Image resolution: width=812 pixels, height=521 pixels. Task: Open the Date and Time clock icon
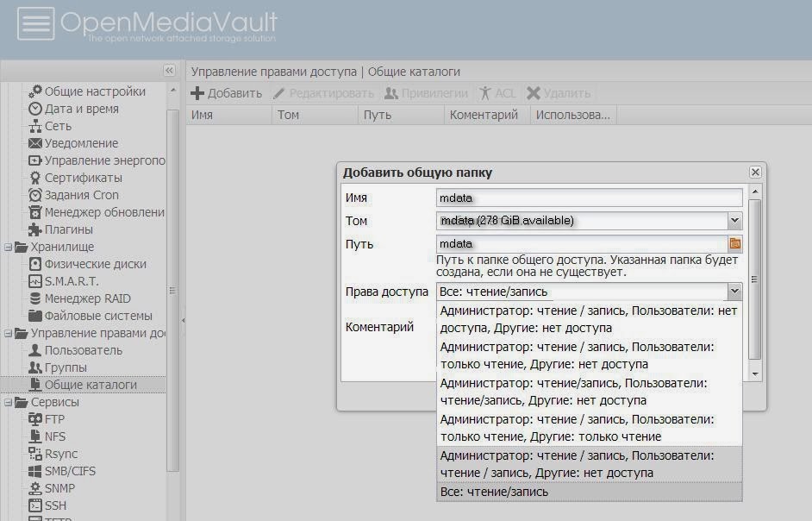click(x=34, y=109)
